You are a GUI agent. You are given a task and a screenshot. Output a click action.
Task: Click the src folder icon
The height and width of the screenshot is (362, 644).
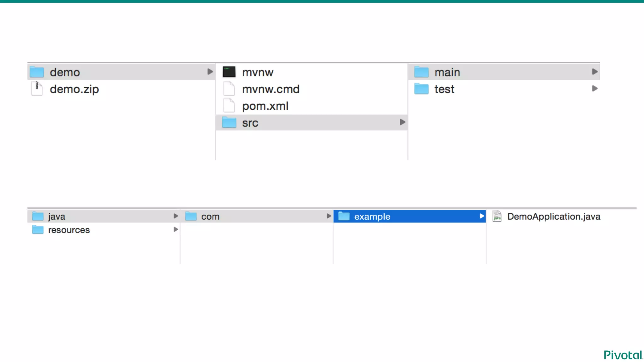229,123
